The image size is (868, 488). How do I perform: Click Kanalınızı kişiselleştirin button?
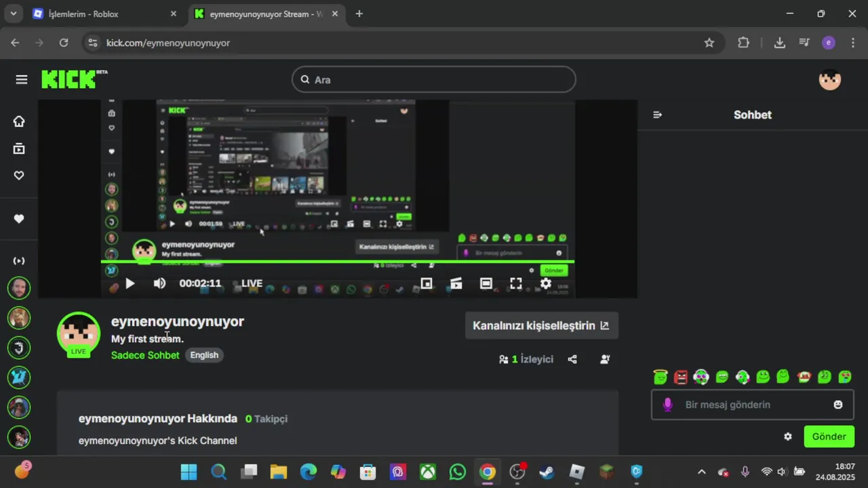[x=541, y=325]
